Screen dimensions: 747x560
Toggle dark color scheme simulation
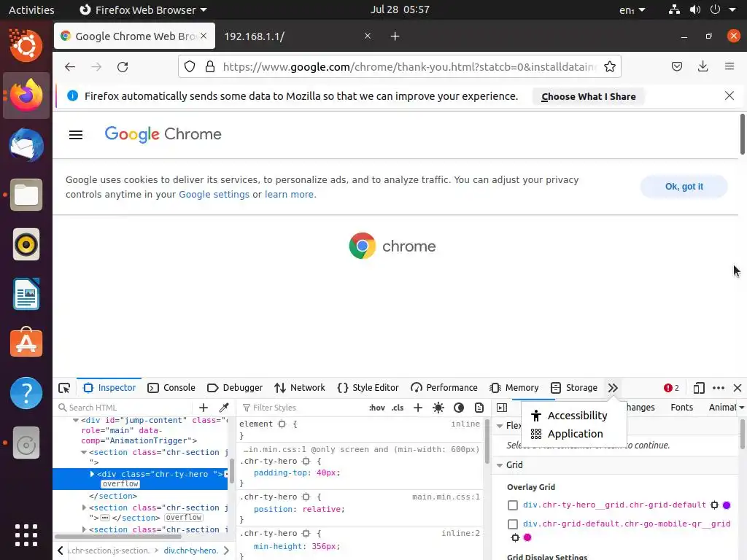pos(459,408)
